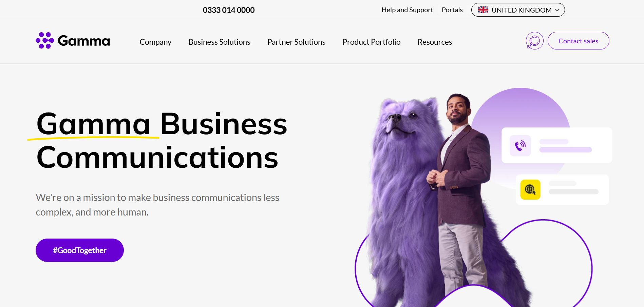Open the UNITED KINGDOM country selector
644x307 pixels.
(518, 10)
